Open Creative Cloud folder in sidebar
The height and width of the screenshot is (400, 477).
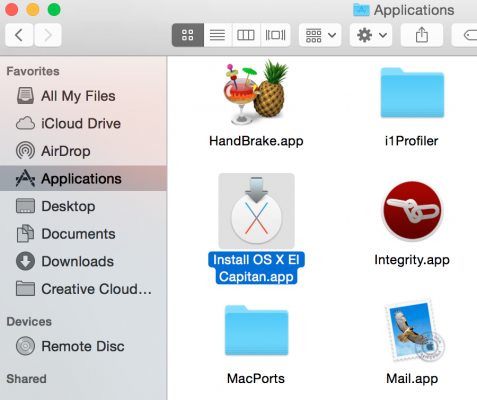[83, 289]
